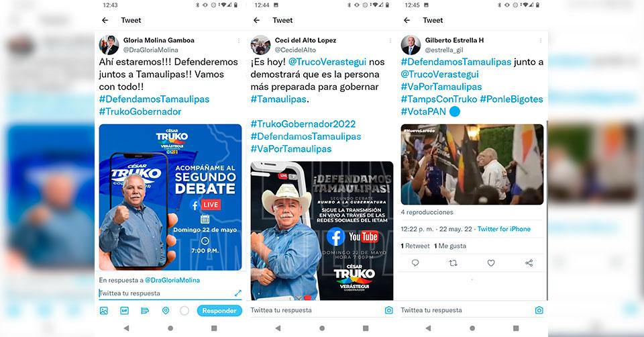The height and width of the screenshot is (337, 644).
Task: Open the #TrukoGobernador2022 hashtag link
Action: click(303, 124)
